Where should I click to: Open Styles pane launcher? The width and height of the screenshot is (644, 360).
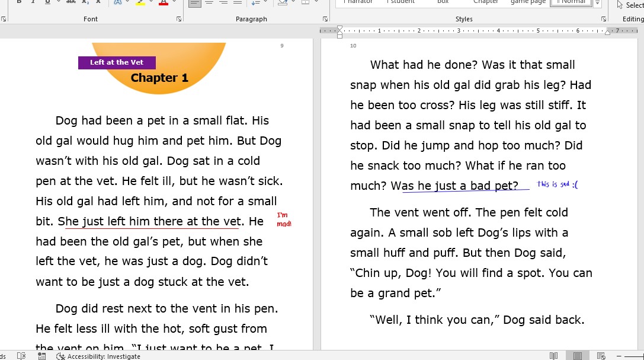(603, 19)
